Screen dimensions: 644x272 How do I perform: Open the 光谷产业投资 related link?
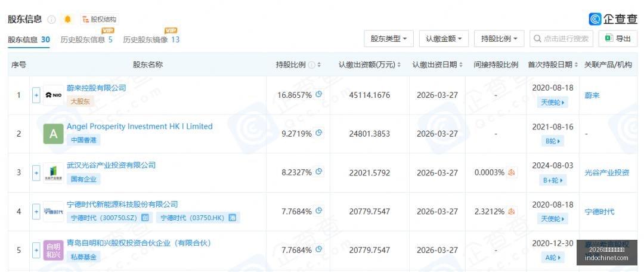[607, 172]
